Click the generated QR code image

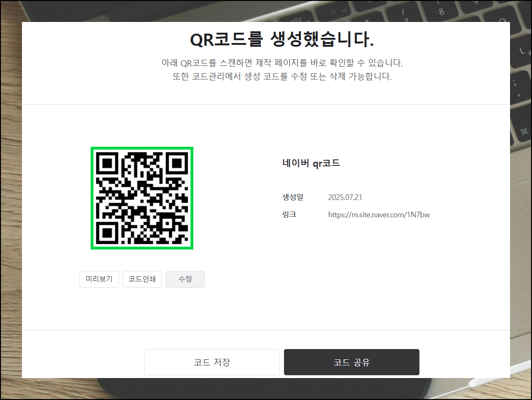[142, 198]
